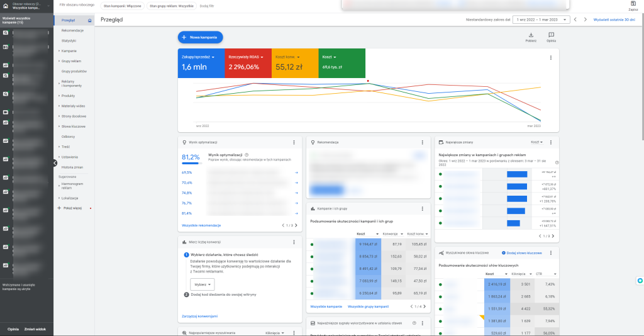This screenshot has width=644, height=336.
Task: Open Rekomendacja card three-dot menu
Action: click(x=422, y=142)
